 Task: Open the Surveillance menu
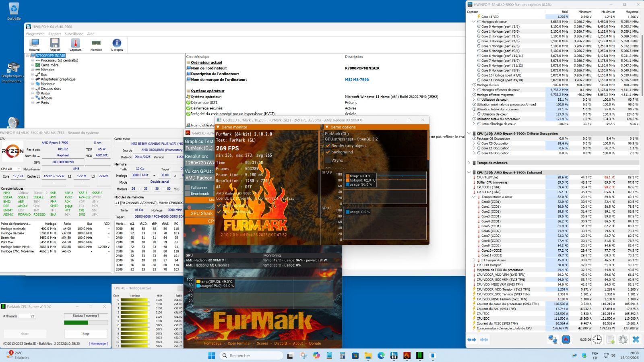coord(74,34)
